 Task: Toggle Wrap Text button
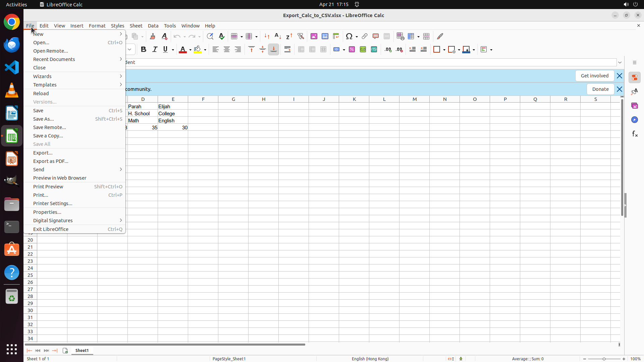287,49
